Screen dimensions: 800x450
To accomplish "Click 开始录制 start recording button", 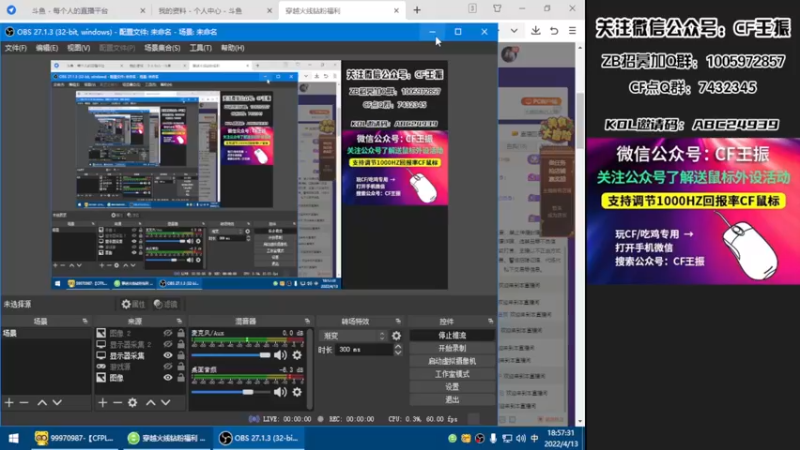I will point(452,348).
